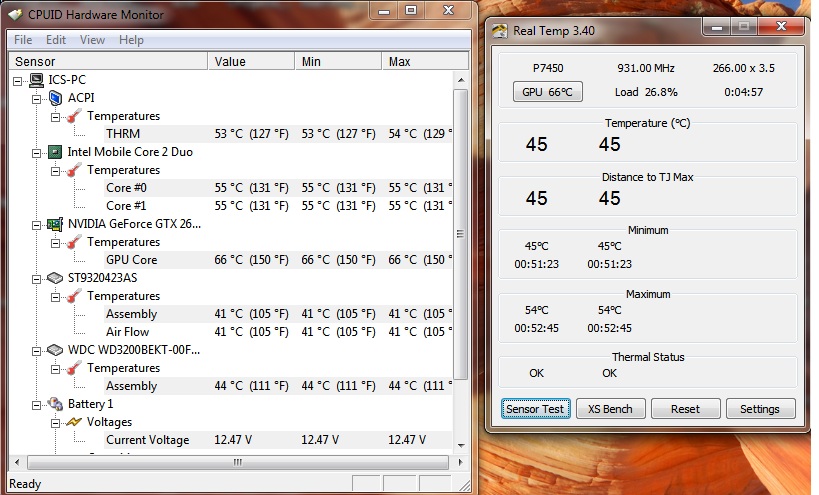Click the vertical scrollbar thumb in Hardware Monitor
The width and height of the screenshot is (819, 495).
coord(461,234)
